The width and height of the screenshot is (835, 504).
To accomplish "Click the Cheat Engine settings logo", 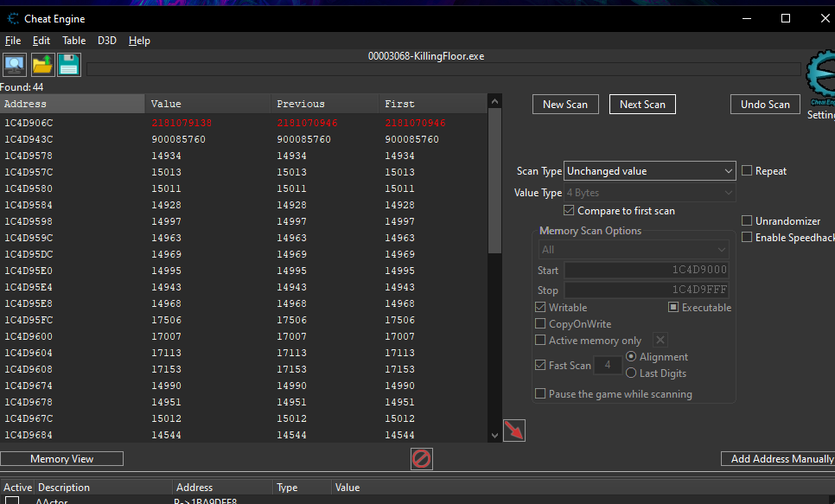I will point(819,80).
